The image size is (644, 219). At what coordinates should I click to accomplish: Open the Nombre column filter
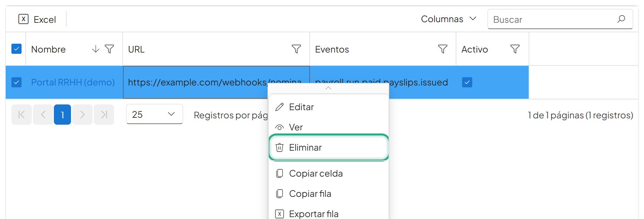(109, 49)
